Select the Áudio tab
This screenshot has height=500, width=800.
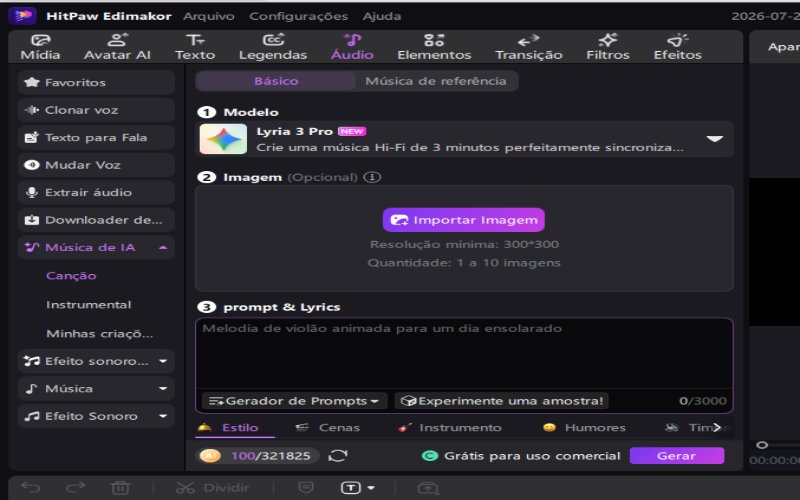[352, 47]
